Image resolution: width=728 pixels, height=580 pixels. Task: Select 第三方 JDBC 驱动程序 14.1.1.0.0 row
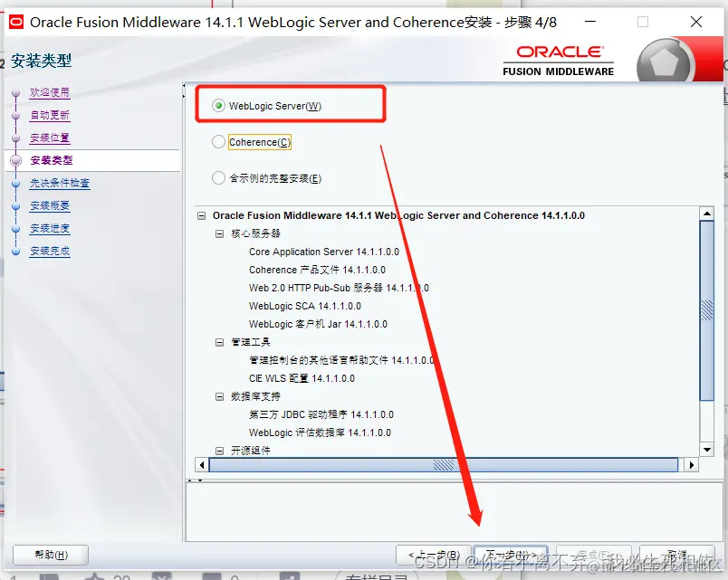click(x=321, y=414)
